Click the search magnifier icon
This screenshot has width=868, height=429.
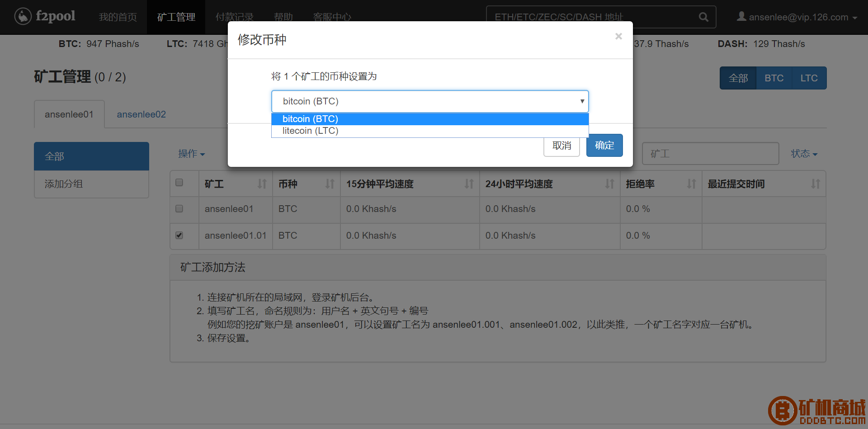click(703, 17)
